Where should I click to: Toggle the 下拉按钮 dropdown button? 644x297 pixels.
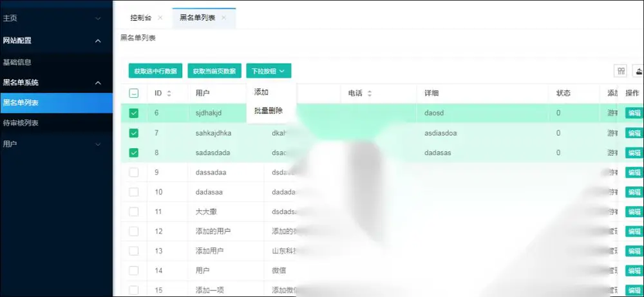pyautogui.click(x=269, y=71)
